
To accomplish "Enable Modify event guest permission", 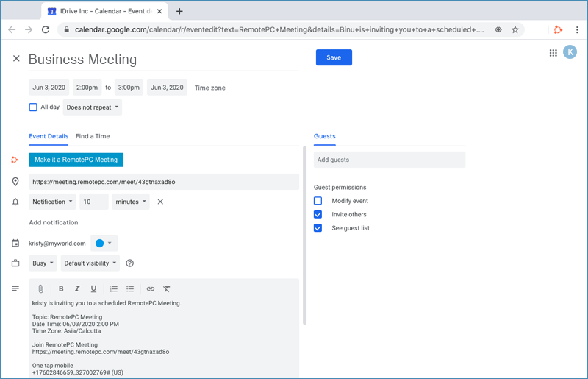I will (318, 201).
